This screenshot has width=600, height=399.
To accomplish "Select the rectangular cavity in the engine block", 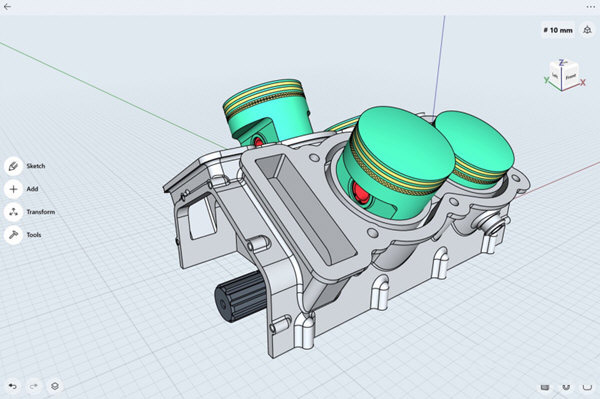I will [306, 208].
